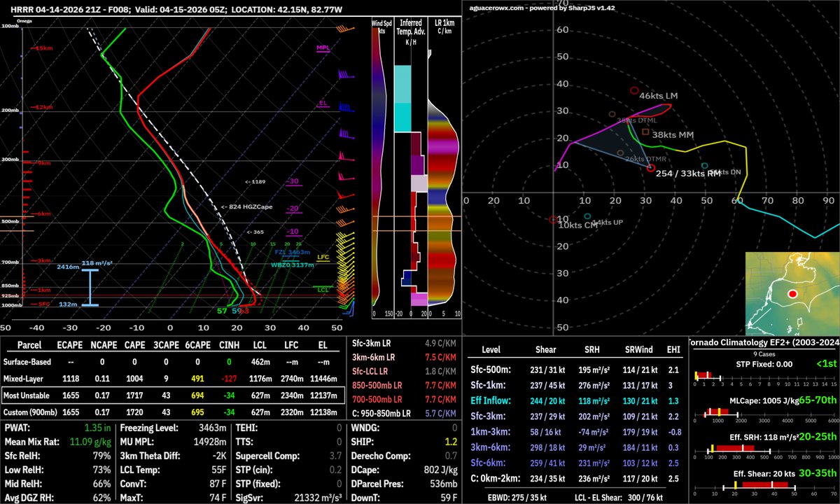Click the LR 1km panel header
The width and height of the screenshot is (840, 504).
pos(444,27)
